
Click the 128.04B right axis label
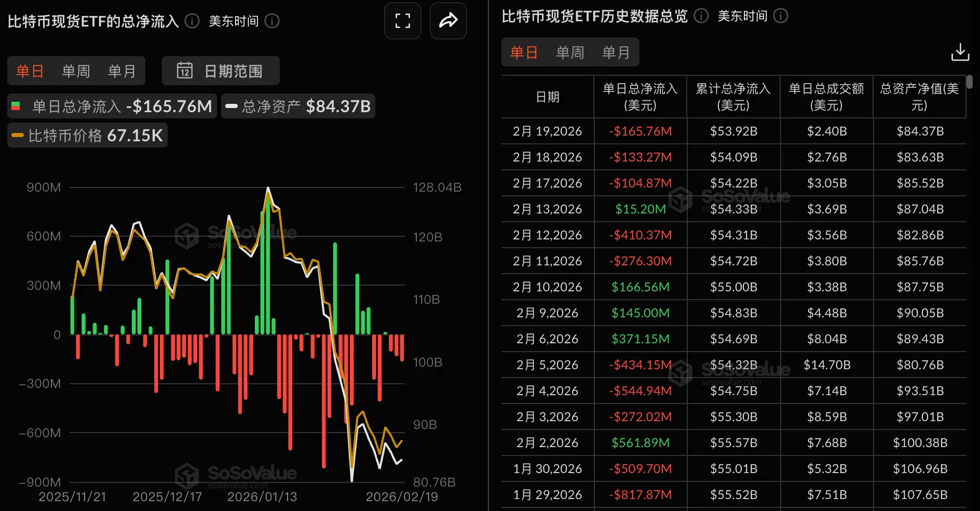437,187
